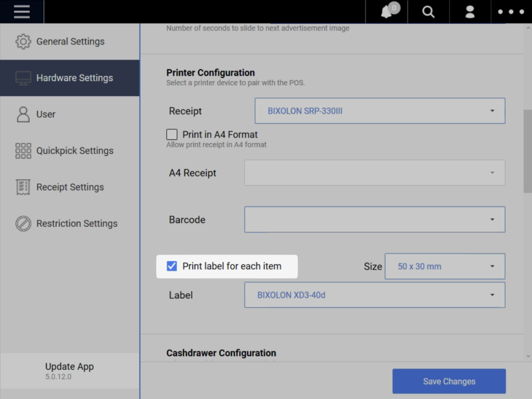Open the user profile icon in top bar
The width and height of the screenshot is (532, 399).
pyautogui.click(x=470, y=12)
